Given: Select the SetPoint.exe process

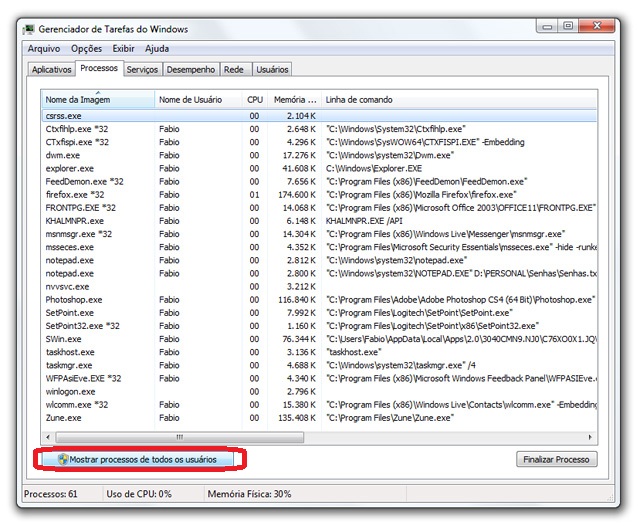Looking at the screenshot, I should [319, 313].
